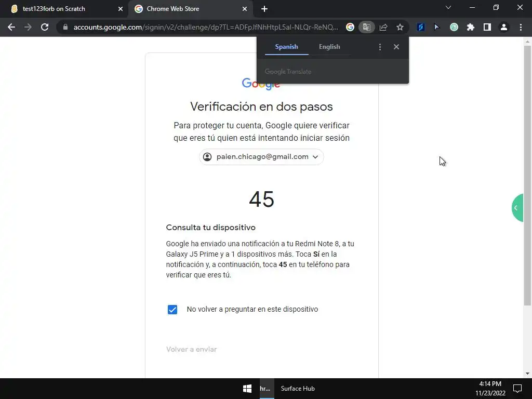
Task: Click the Chrome taskbar button
Action: [x=267, y=389]
